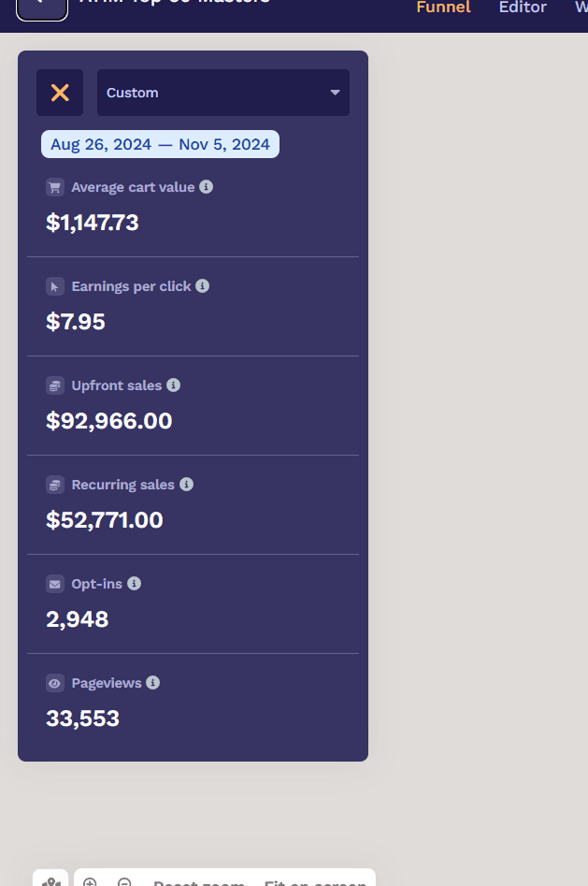The height and width of the screenshot is (886, 588).
Task: Show the Earnings per click info tooltip
Action: pyautogui.click(x=203, y=285)
